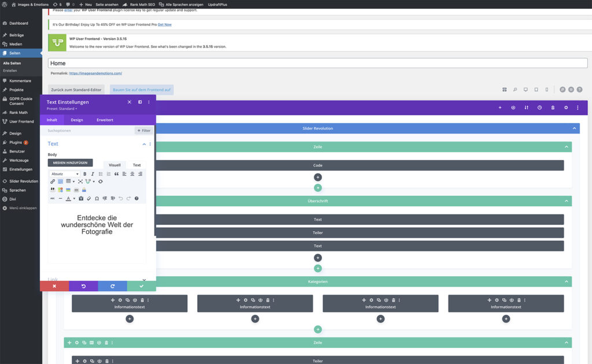The width and height of the screenshot is (592, 364).
Task: Expand the Text Einstellungen modal to fullscreen
Action: click(129, 102)
